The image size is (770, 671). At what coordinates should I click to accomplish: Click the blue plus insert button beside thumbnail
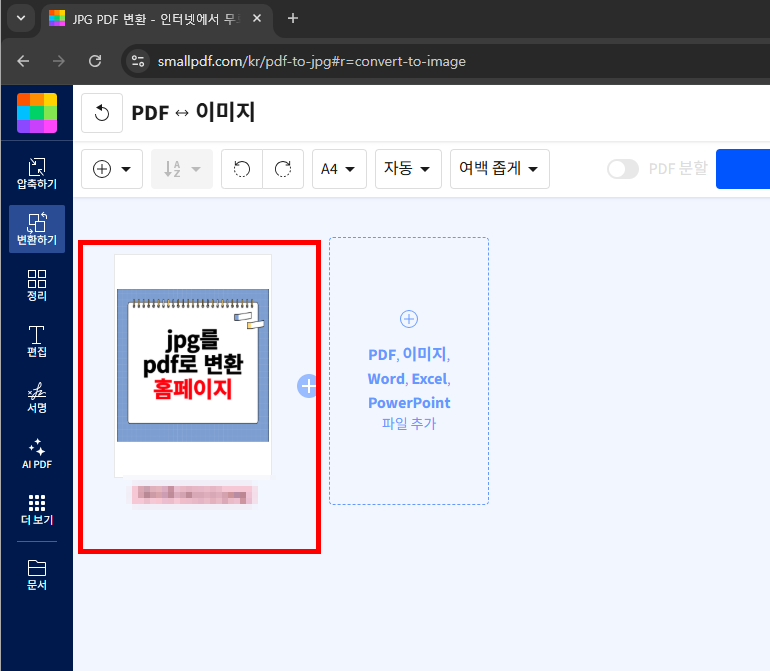click(307, 386)
